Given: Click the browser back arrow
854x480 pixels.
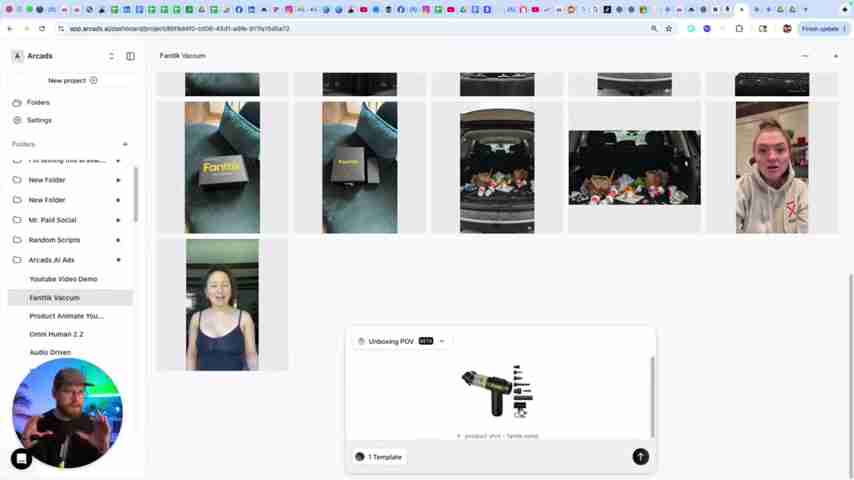Looking at the screenshot, I should coord(10,29).
